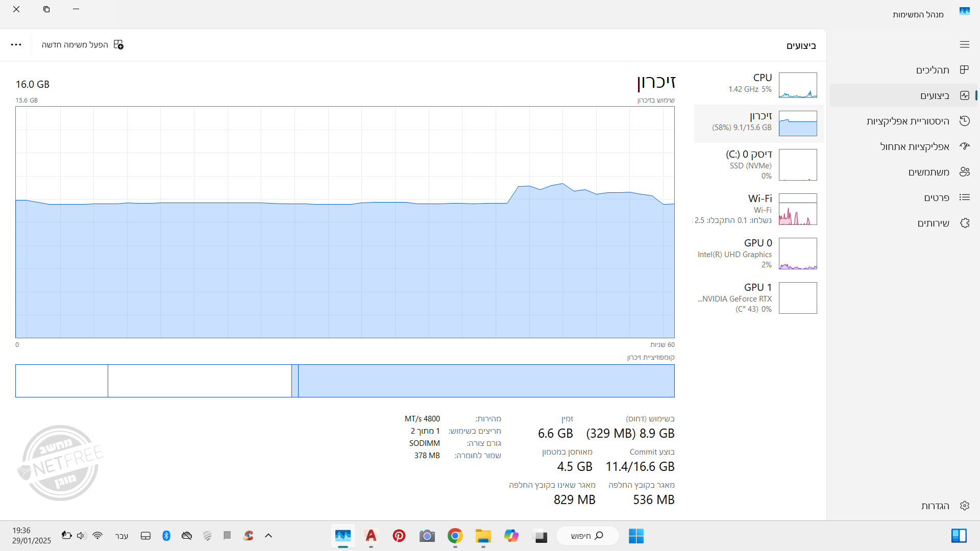Viewport: 980px width, 551px height.
Task: Open the Services (שירותים) puzzle icon
Action: (x=964, y=223)
